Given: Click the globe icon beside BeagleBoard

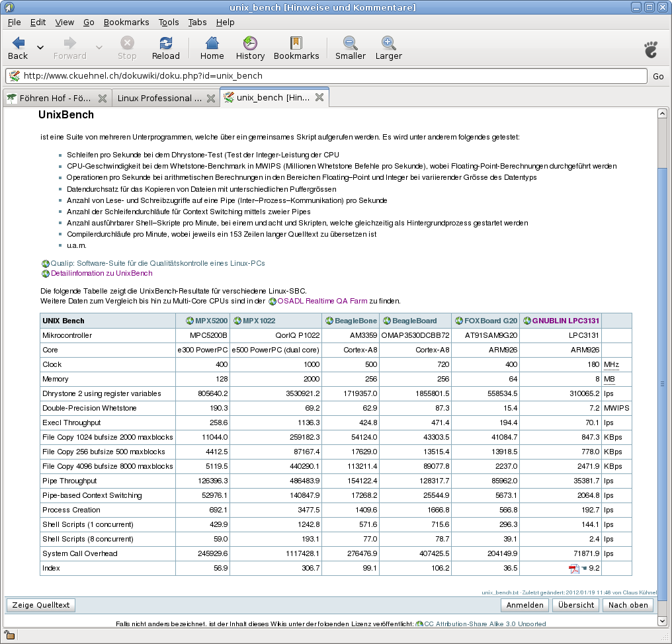Looking at the screenshot, I should pos(387,321).
